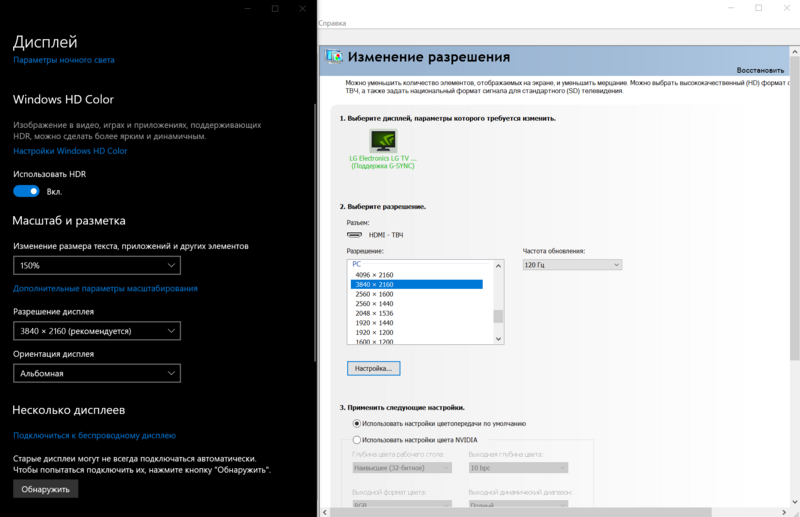Click the Настройка... button

(373, 368)
